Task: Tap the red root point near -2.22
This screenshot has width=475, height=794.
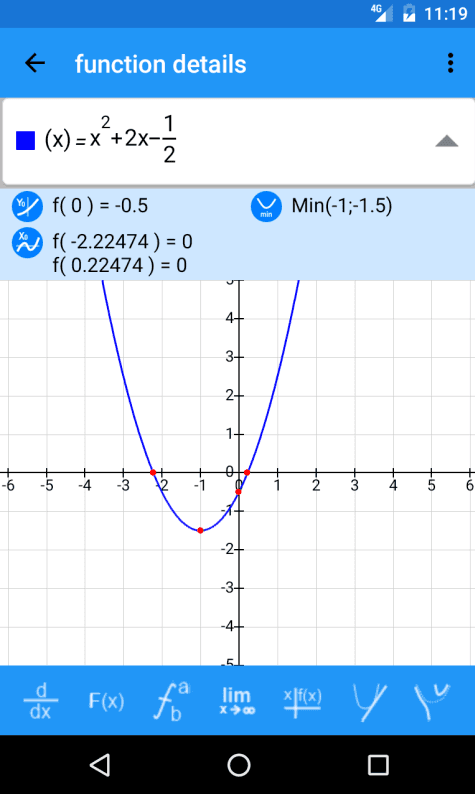Action: click(x=153, y=472)
